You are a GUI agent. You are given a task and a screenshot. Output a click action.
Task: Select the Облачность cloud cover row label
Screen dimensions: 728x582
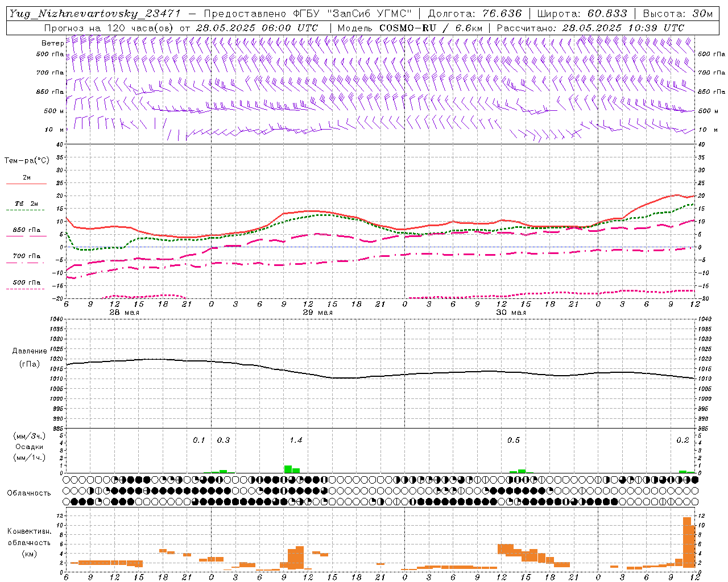pos(29,493)
